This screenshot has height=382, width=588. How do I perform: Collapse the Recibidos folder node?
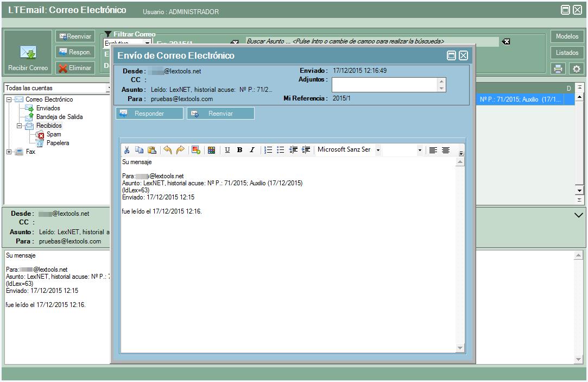(20, 126)
